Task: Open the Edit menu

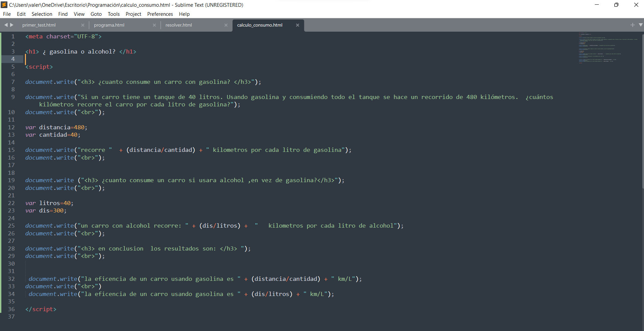Action: point(21,14)
